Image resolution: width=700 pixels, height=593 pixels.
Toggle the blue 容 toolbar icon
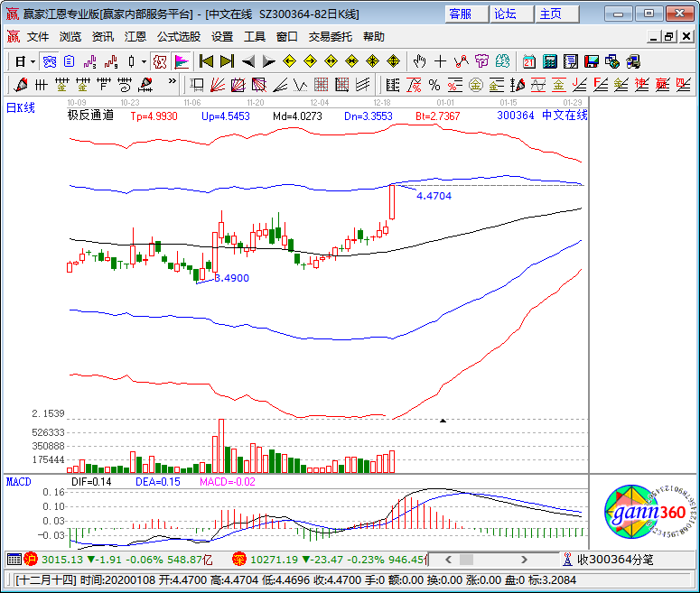click(x=50, y=61)
